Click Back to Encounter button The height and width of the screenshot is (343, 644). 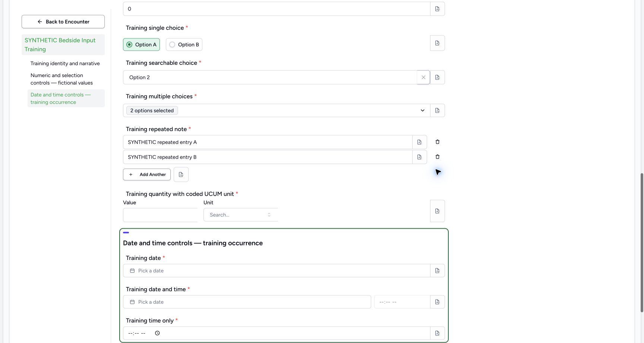[63, 22]
